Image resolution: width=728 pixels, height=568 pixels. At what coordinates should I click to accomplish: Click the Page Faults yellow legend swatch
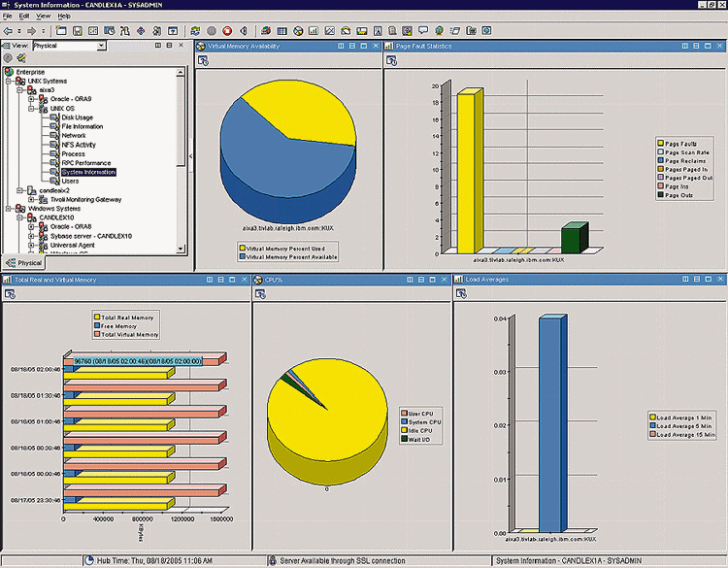click(x=660, y=144)
